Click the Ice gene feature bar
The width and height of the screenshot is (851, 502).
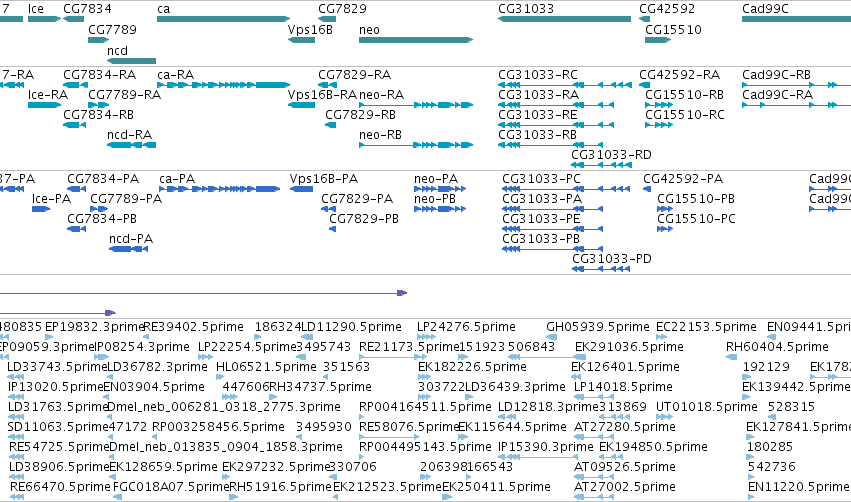tap(44, 19)
